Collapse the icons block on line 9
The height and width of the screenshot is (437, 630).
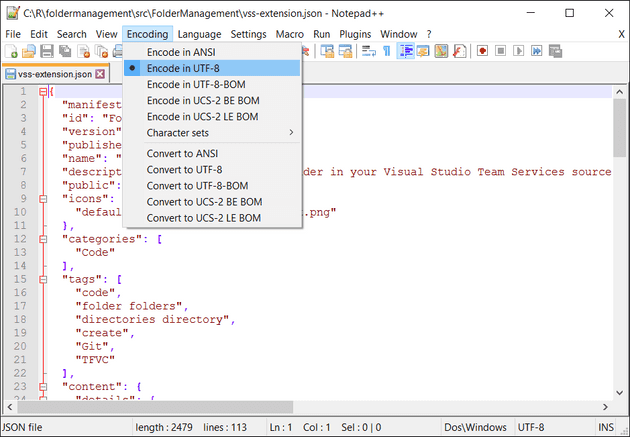(x=43, y=199)
